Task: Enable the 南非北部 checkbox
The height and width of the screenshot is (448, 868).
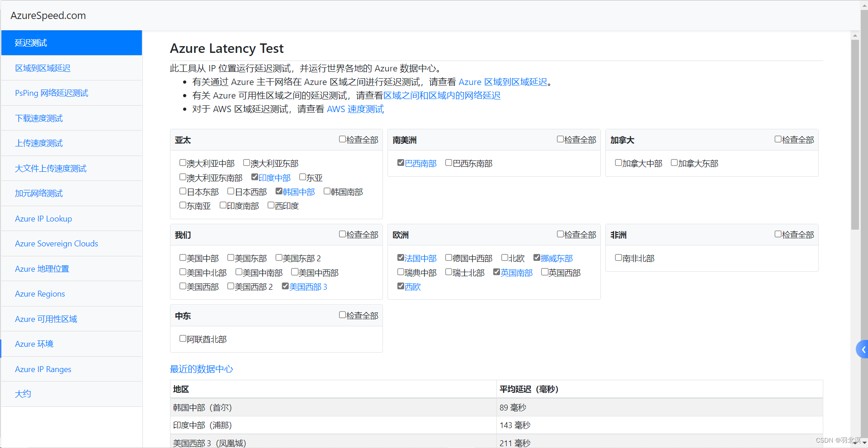Action: [618, 258]
